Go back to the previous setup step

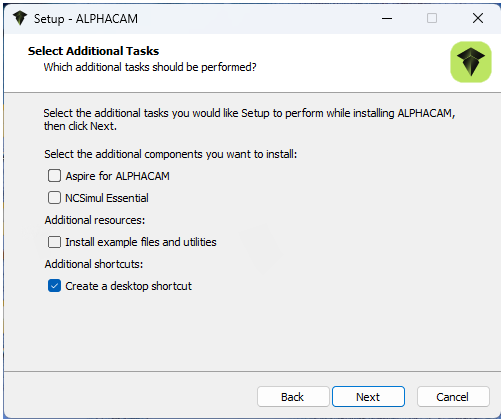click(x=293, y=397)
